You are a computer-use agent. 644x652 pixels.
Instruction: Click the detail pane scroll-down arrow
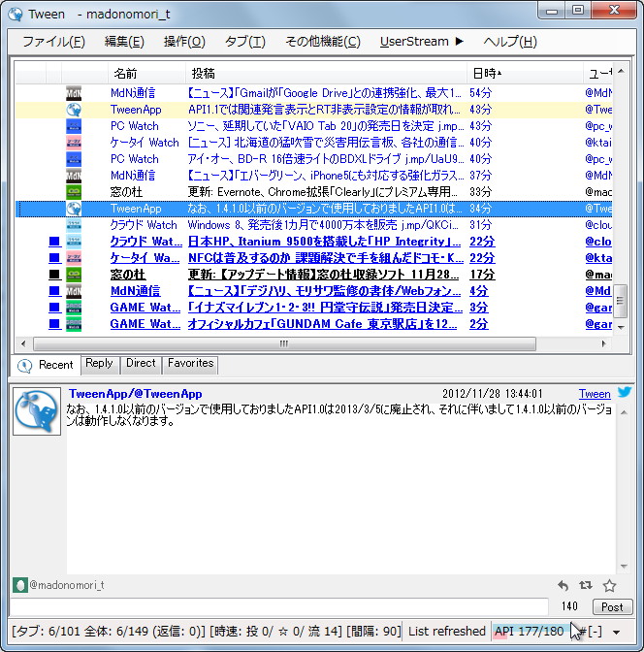click(x=624, y=567)
